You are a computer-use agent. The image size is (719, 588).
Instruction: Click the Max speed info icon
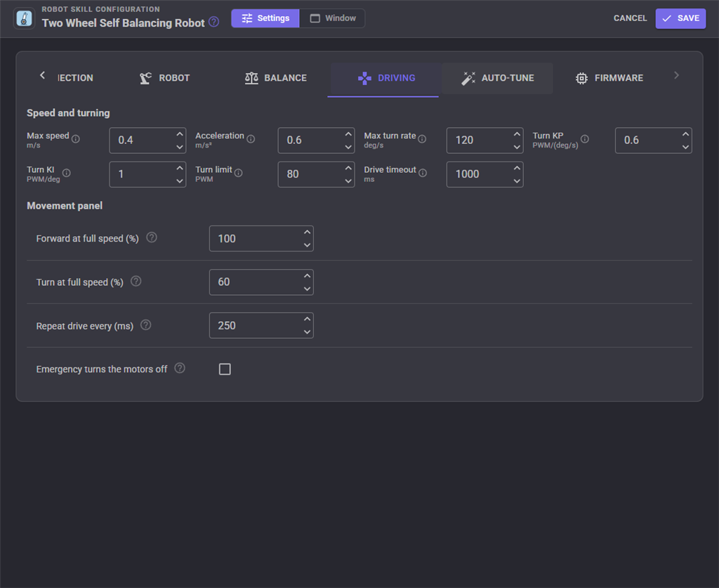tap(76, 139)
